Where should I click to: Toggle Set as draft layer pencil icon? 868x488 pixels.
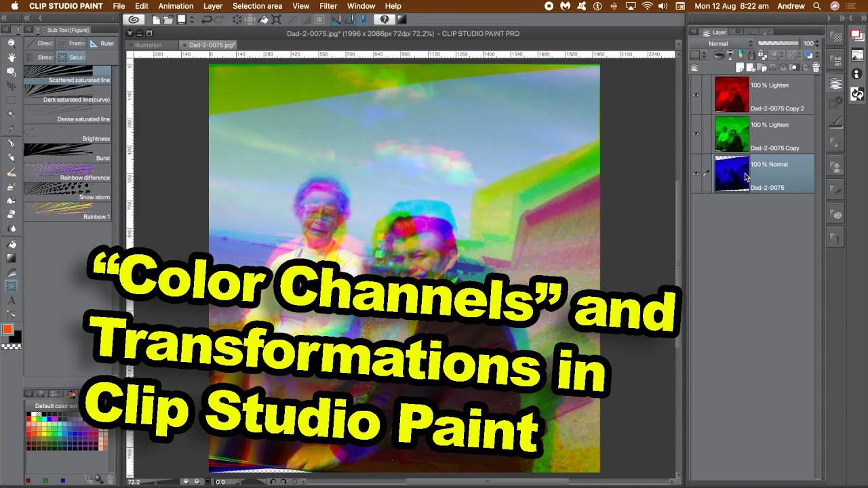741,54
